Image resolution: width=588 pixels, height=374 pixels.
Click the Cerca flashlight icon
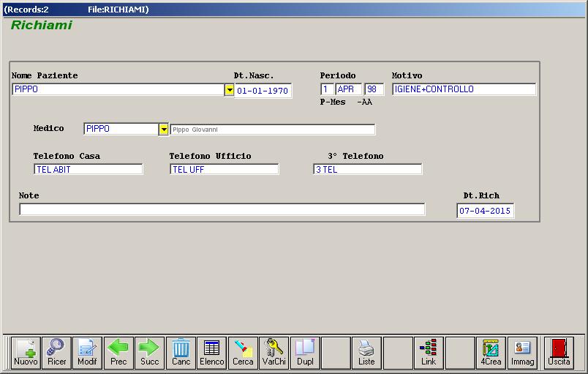pyautogui.click(x=243, y=353)
